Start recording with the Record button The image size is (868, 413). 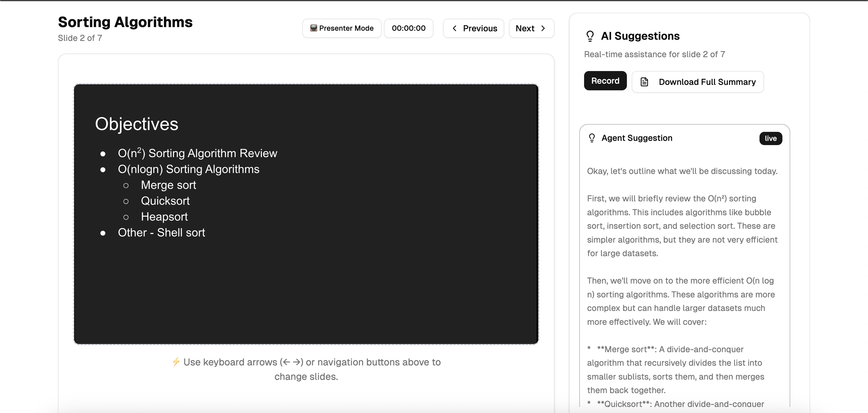[605, 81]
